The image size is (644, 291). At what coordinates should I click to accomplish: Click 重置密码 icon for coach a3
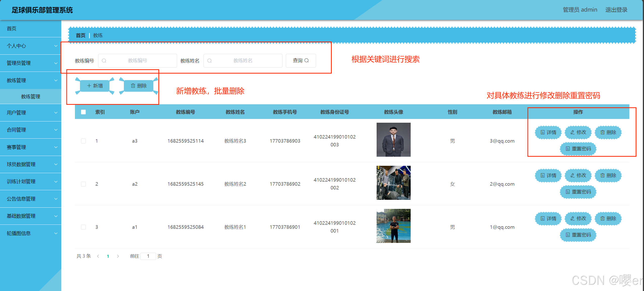tap(568, 149)
